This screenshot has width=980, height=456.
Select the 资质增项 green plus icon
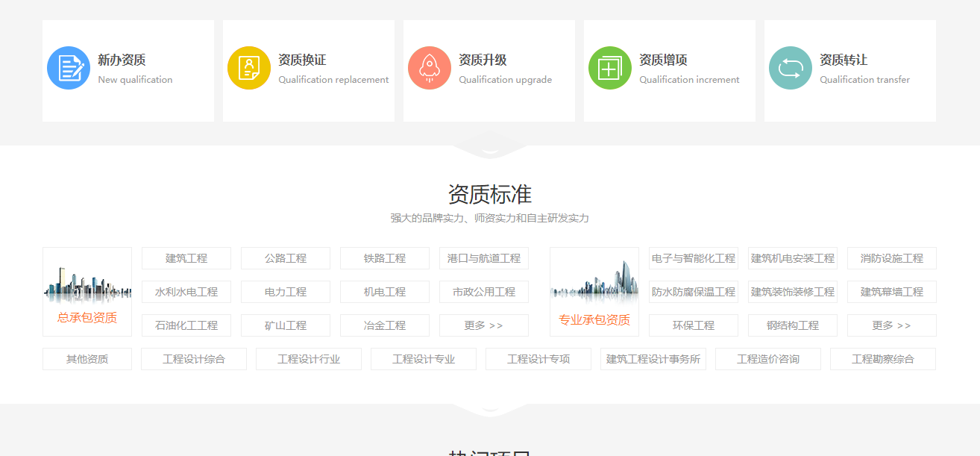coord(609,67)
